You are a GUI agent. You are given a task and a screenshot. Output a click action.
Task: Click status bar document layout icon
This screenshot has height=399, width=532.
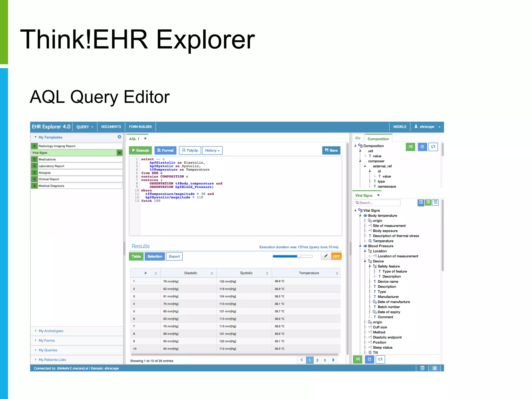point(422,368)
